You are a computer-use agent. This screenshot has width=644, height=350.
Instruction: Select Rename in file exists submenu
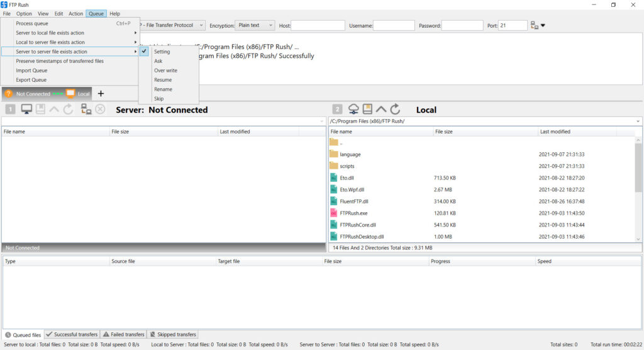pyautogui.click(x=169, y=89)
